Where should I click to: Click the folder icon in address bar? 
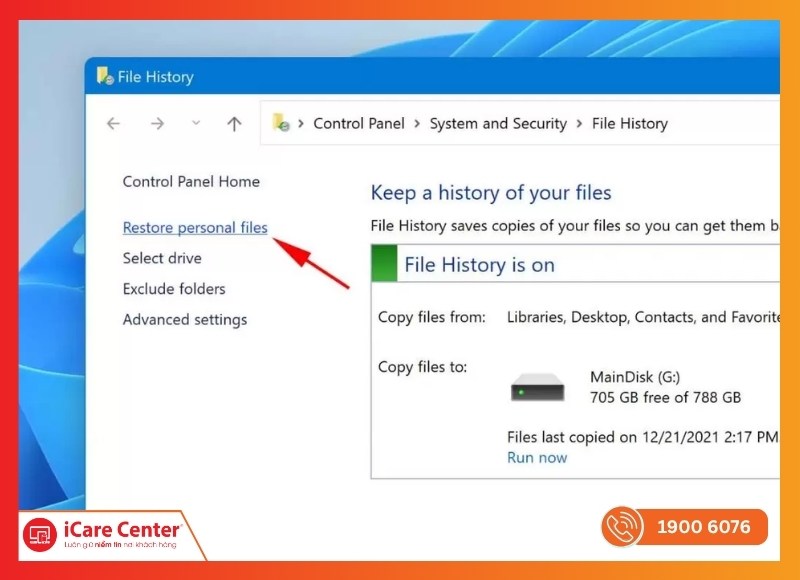click(x=282, y=124)
